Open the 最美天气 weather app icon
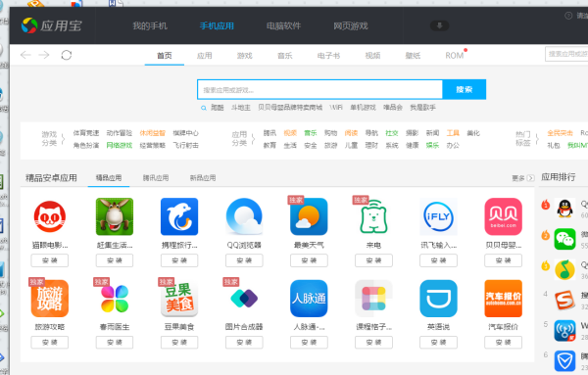588x375 pixels. (x=309, y=216)
